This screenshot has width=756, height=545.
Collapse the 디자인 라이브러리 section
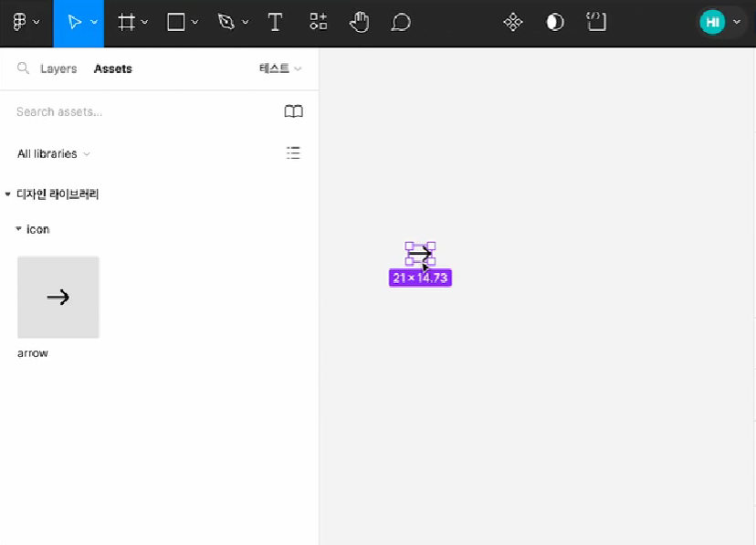pos(7,194)
